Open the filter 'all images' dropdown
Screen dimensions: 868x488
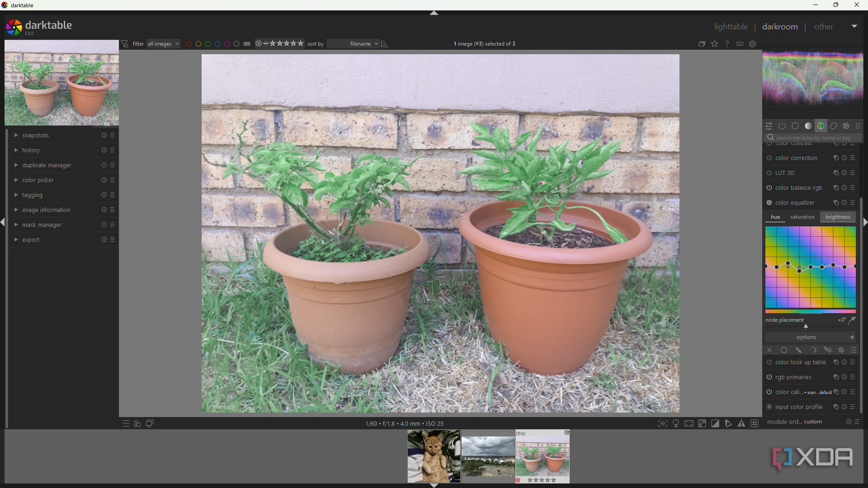[164, 44]
